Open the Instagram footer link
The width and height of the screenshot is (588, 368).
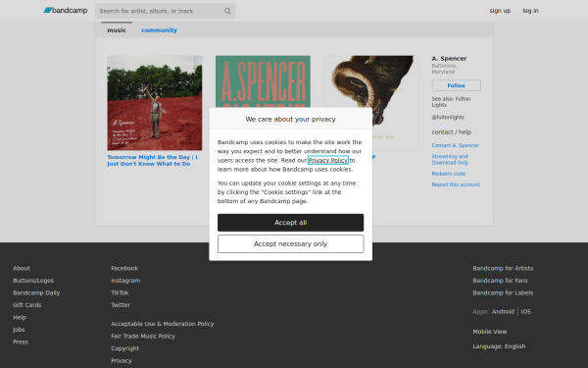pyautogui.click(x=125, y=281)
